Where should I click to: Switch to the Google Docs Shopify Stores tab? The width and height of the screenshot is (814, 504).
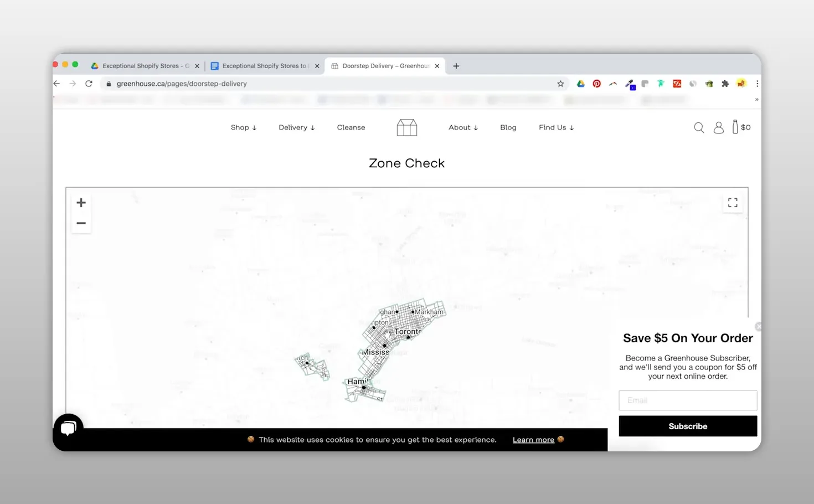[x=264, y=66]
